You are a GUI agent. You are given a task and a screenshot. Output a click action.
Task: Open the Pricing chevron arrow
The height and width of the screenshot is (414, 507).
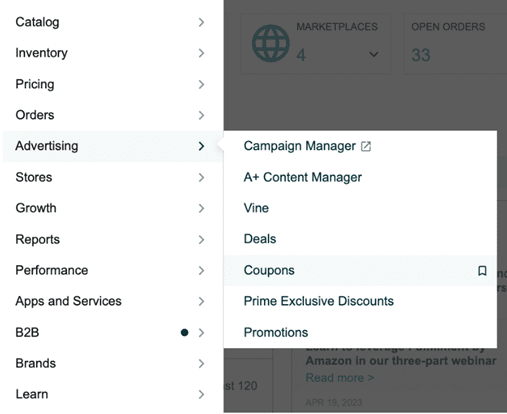pos(201,84)
